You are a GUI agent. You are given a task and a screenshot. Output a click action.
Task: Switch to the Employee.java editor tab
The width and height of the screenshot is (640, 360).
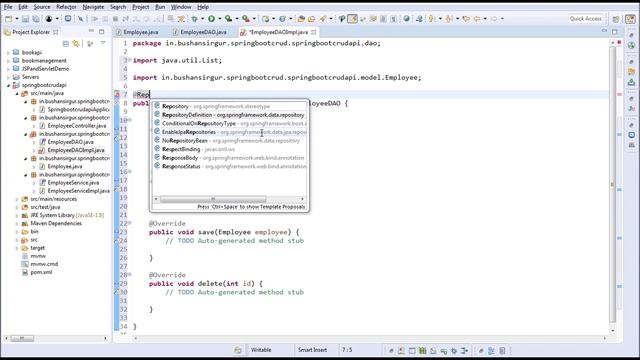click(140, 32)
